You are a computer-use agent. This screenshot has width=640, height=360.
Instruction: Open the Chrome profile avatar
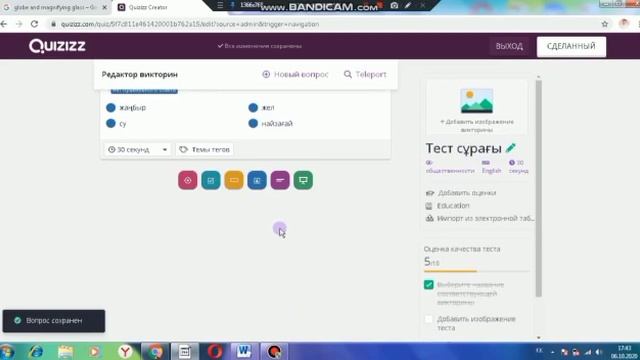(x=624, y=24)
